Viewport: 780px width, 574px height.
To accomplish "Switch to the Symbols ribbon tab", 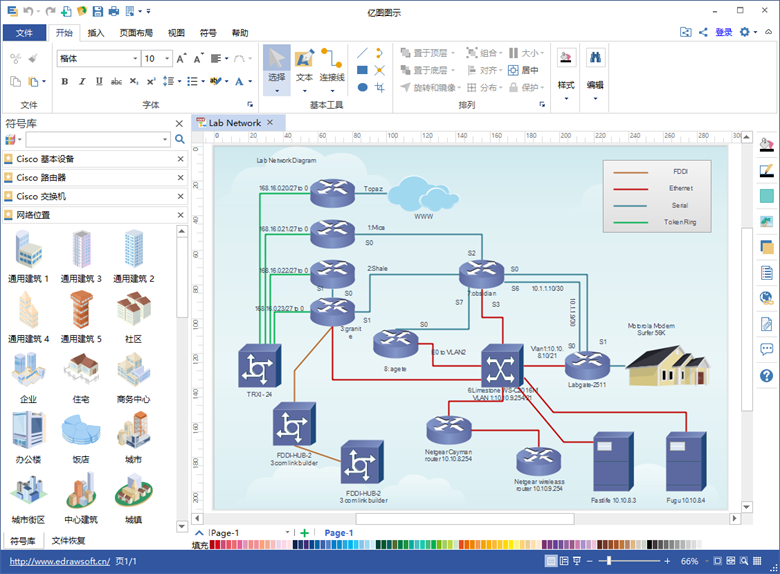I will (208, 33).
